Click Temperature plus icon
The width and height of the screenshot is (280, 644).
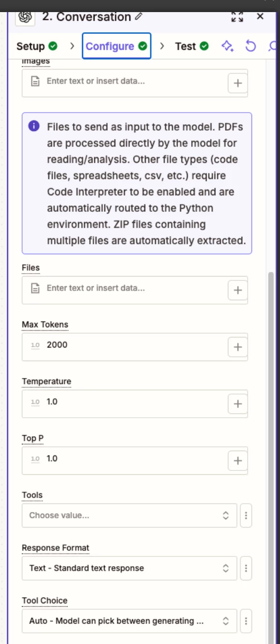point(238,404)
